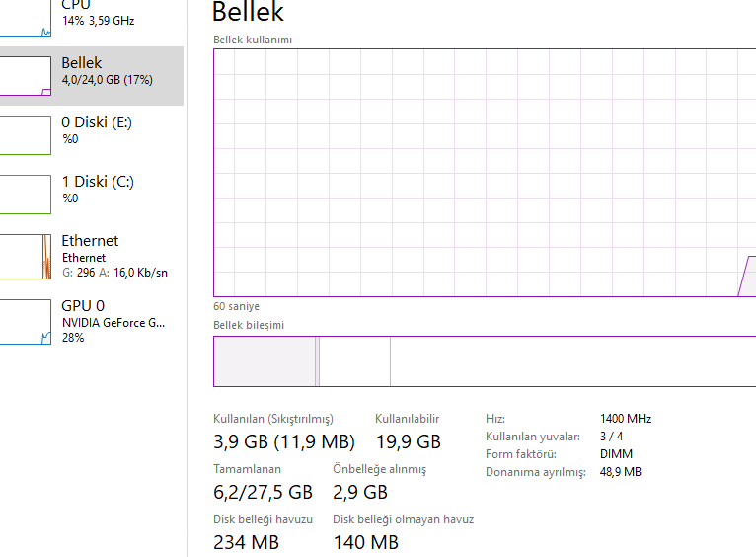Click the in-use segment of Bellek bileşimi bar

pyautogui.click(x=264, y=361)
